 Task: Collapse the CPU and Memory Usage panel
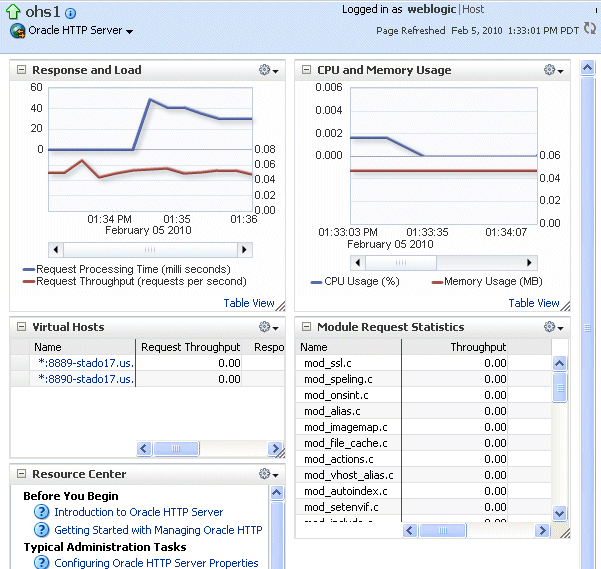coord(306,70)
